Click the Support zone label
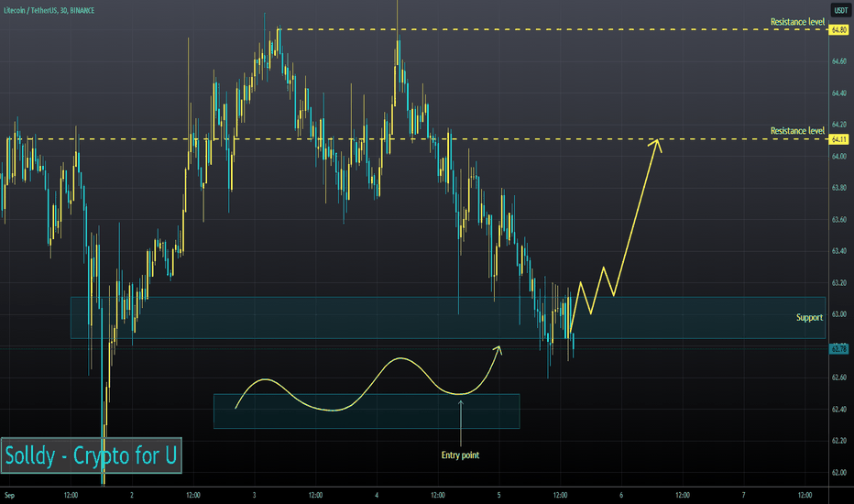This screenshot has height=504, width=854. (x=809, y=318)
